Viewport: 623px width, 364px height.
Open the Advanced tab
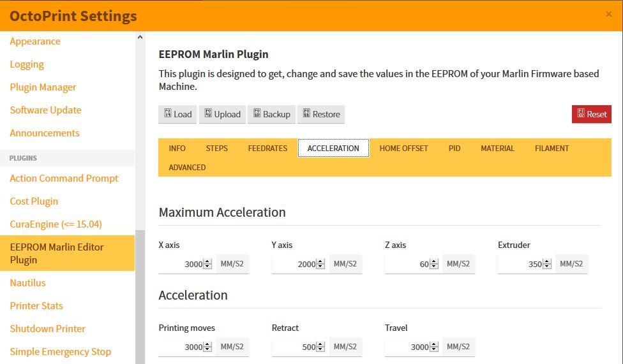[x=187, y=167]
